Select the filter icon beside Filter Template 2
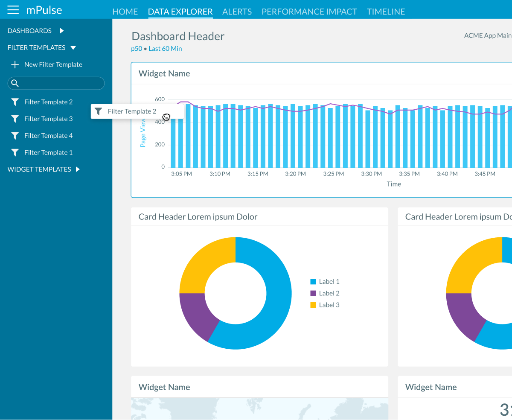512x420 pixels. (15, 102)
